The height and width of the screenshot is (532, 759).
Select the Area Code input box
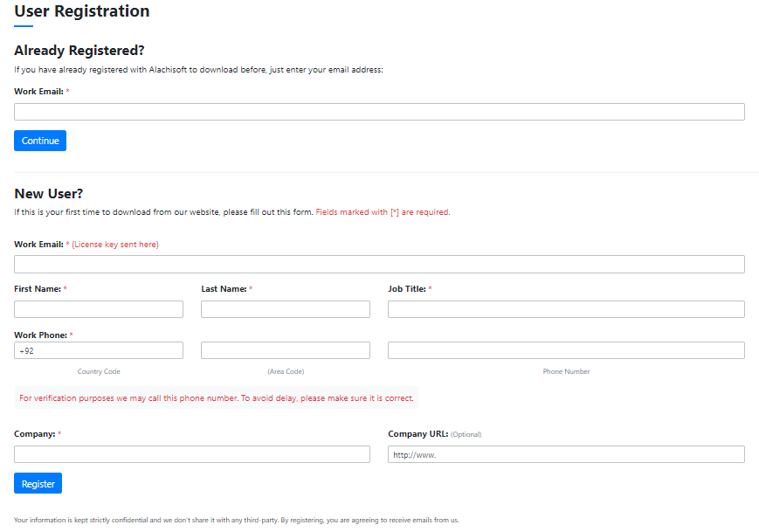click(286, 350)
